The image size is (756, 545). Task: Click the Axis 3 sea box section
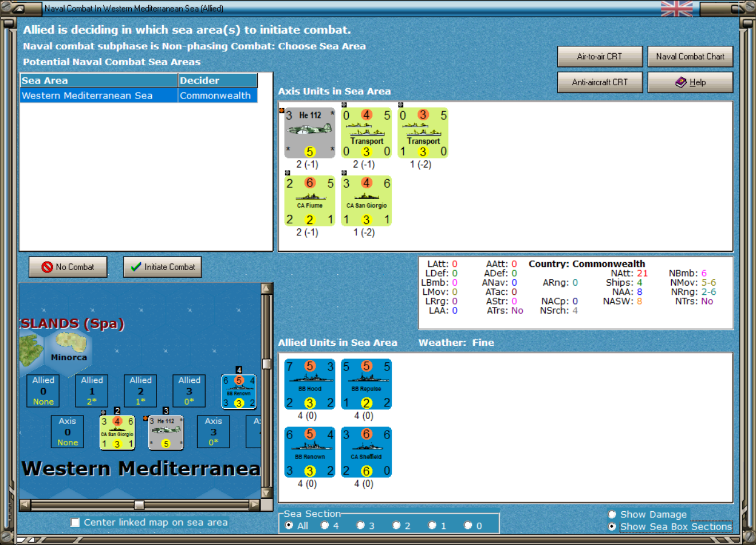(214, 432)
